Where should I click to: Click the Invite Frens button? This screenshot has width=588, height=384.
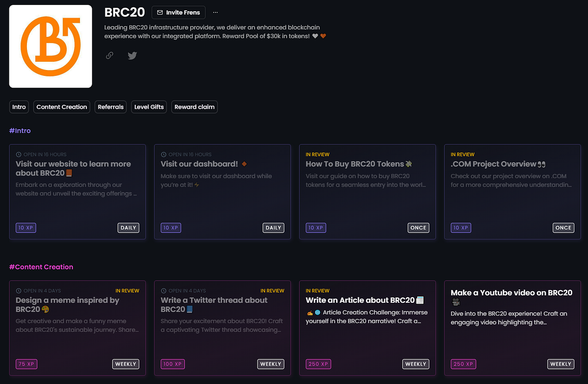click(179, 12)
